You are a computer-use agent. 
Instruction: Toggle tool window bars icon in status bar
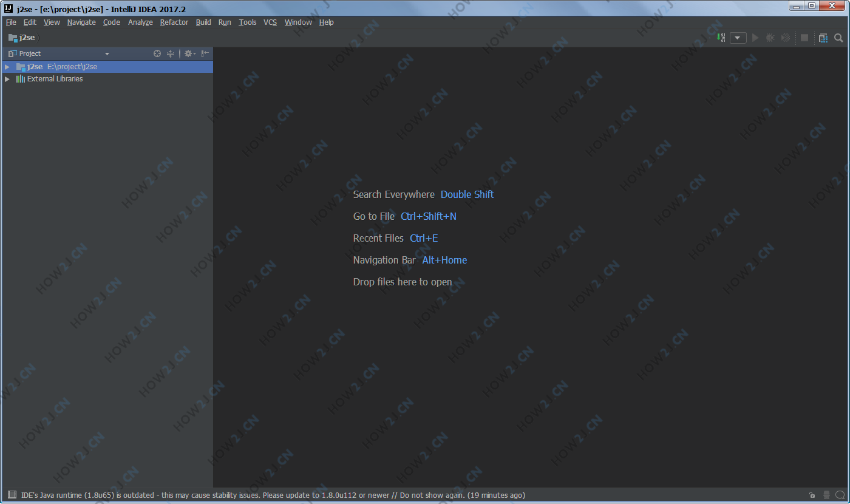(12, 495)
